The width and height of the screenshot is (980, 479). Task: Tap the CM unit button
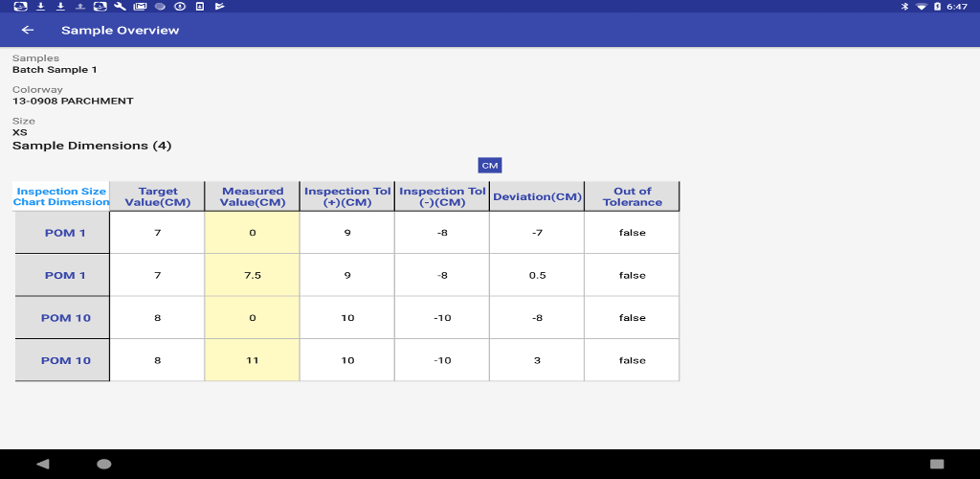click(x=490, y=165)
